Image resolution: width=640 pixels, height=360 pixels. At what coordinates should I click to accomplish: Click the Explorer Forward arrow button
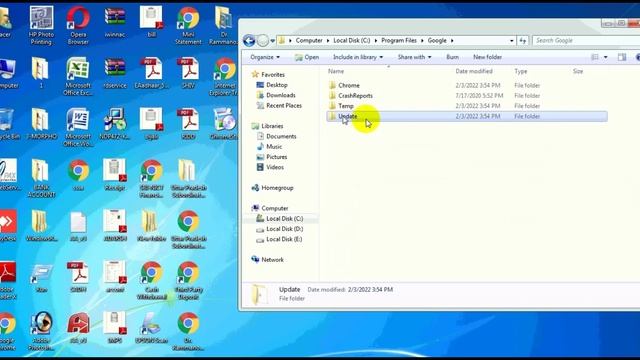263,40
